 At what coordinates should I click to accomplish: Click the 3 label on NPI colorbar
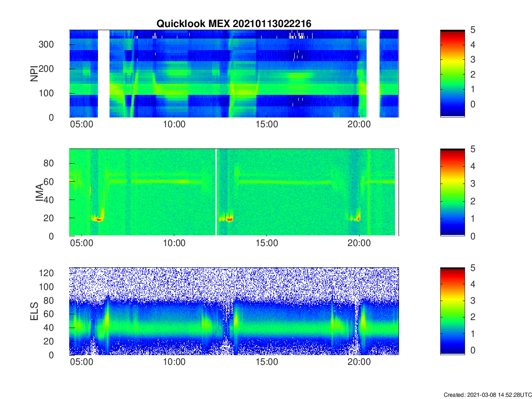pyautogui.click(x=473, y=59)
